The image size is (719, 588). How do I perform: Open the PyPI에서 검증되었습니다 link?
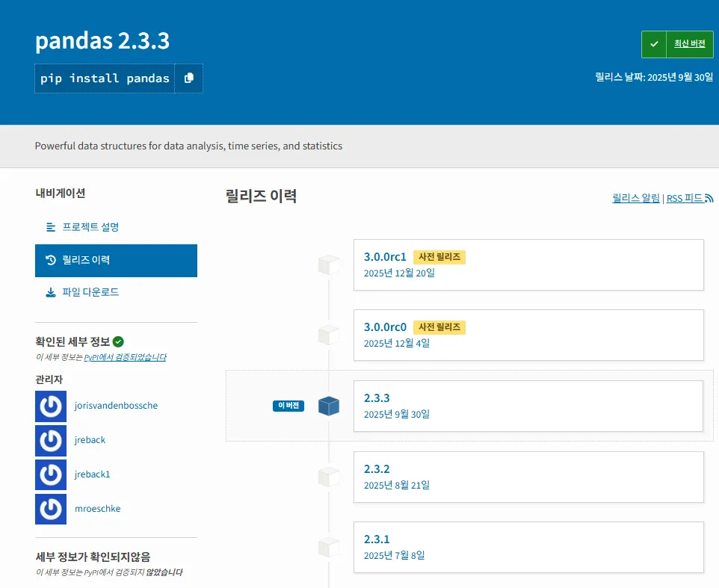pyautogui.click(x=125, y=357)
